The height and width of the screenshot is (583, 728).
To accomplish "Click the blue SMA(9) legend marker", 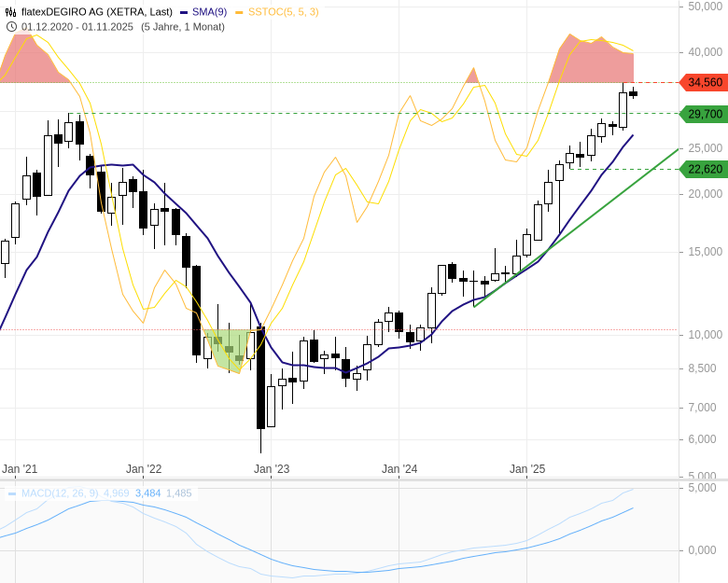I will 184,12.
